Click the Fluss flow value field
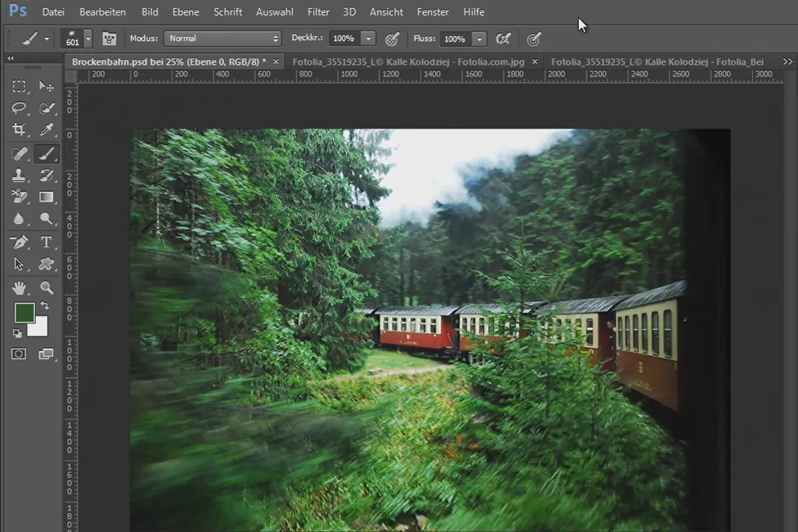Screen dimensions: 798x532 (x=455, y=39)
